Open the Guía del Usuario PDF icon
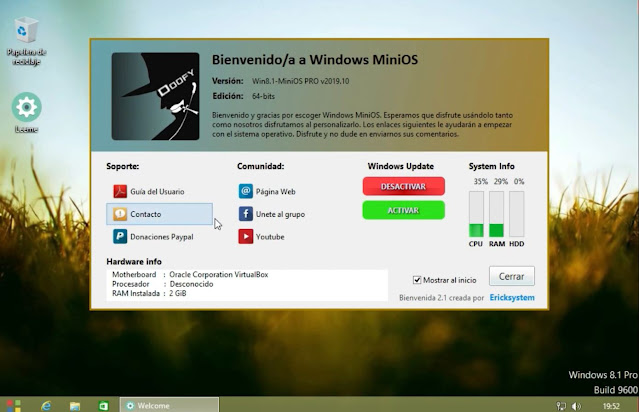This screenshot has height=412, width=639. pyautogui.click(x=120, y=191)
